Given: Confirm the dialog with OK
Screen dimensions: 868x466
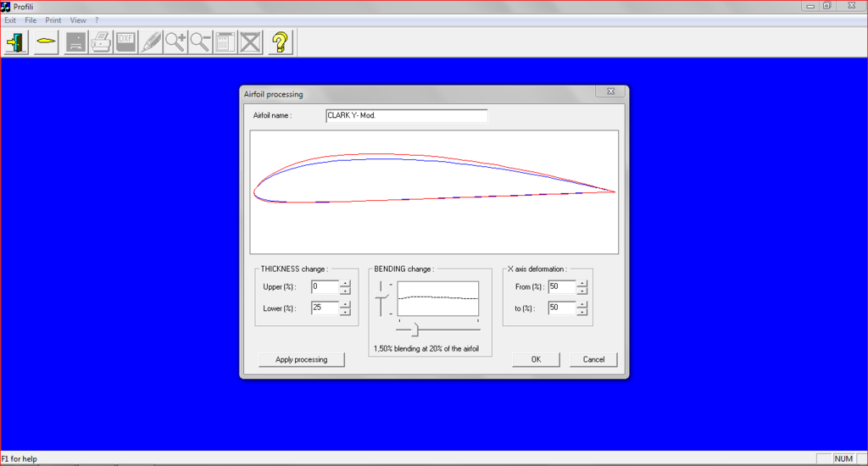Looking at the screenshot, I should pyautogui.click(x=536, y=359).
